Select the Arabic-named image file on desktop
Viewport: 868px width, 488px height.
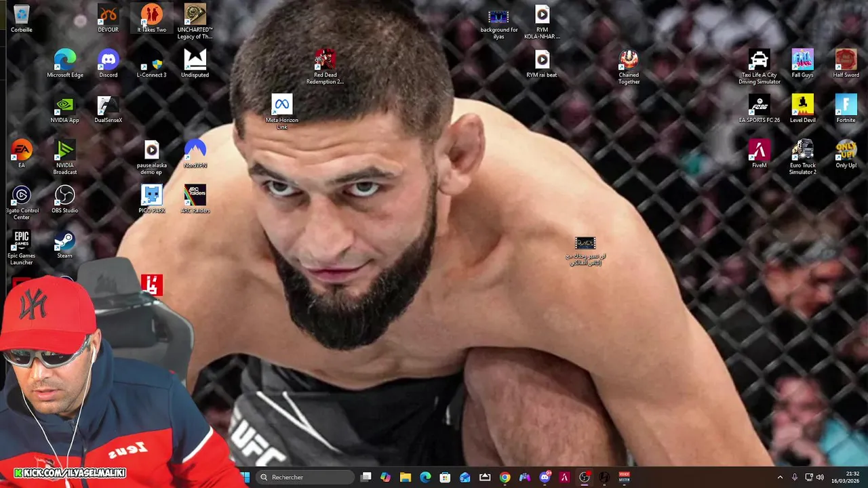(x=585, y=251)
